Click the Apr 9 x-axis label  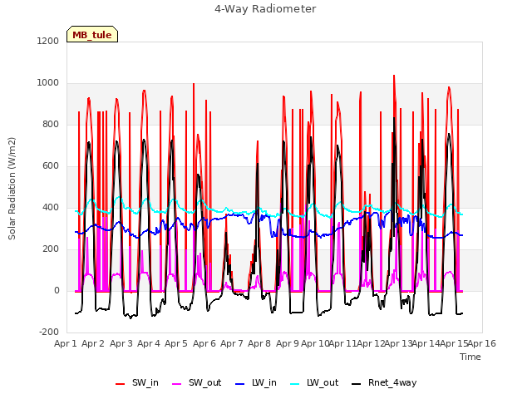point(288,343)
